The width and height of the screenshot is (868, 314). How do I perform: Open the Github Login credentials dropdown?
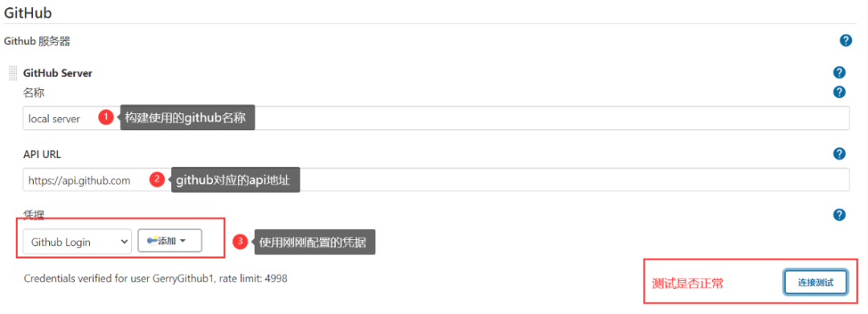77,242
